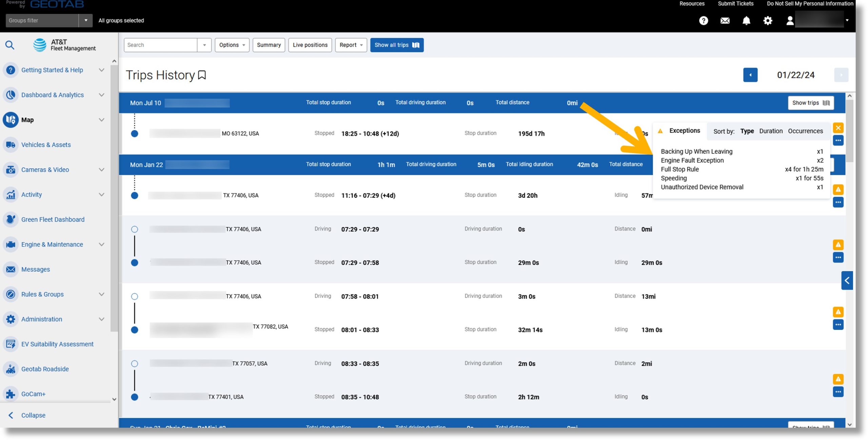Open more options for 08:01 - 08:33 trip

838,324
